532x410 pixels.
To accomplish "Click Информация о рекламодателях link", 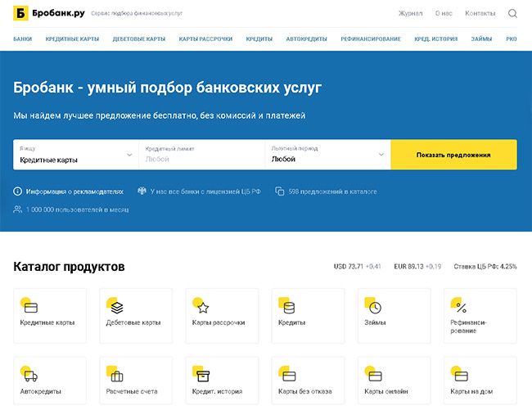I will 74,191.
